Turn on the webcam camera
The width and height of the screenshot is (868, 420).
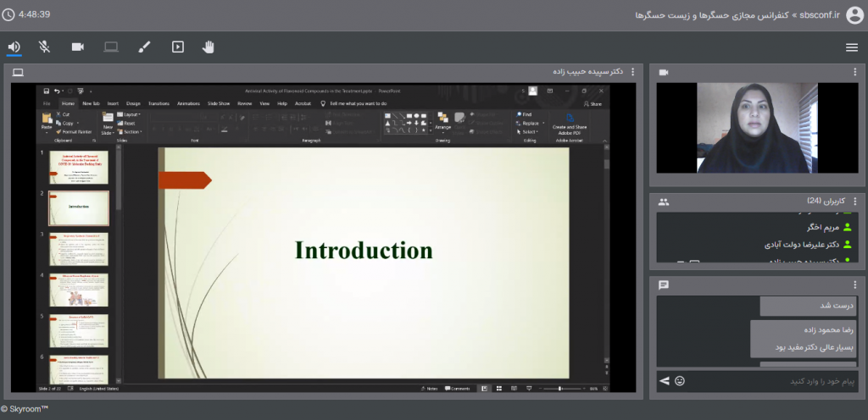click(x=77, y=47)
